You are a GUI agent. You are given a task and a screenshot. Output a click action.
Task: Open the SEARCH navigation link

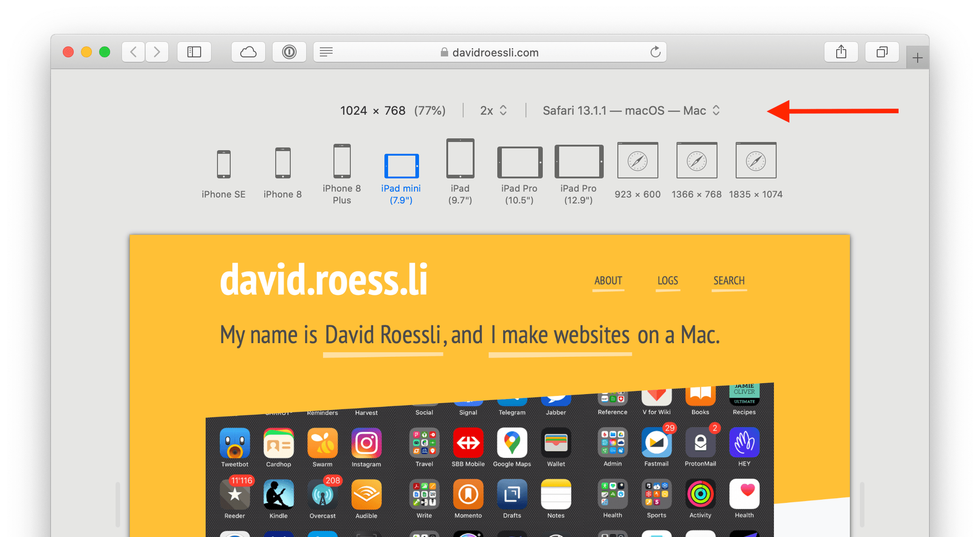729,281
